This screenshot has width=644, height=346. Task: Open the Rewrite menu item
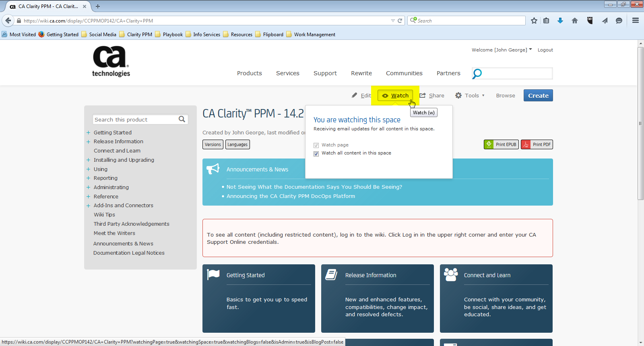(x=361, y=73)
